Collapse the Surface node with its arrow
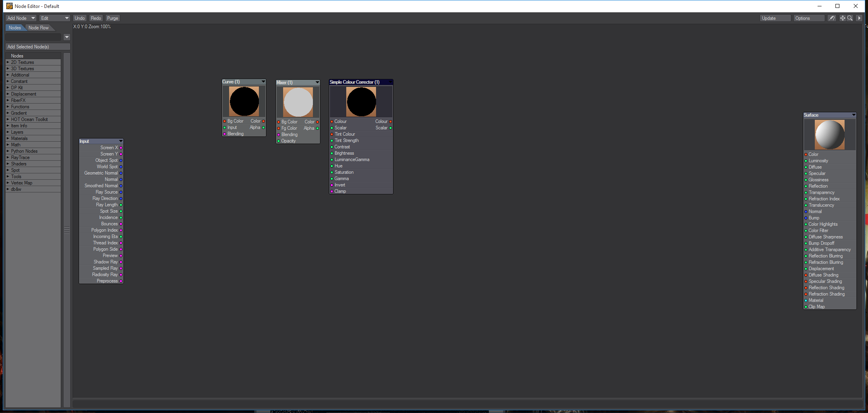Screen dimensions: 868x413 coord(853,115)
